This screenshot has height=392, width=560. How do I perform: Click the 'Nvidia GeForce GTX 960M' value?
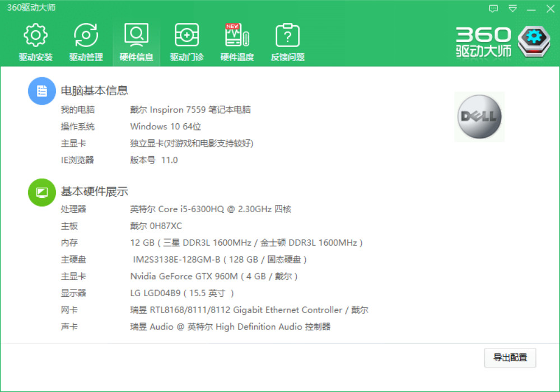214,276
